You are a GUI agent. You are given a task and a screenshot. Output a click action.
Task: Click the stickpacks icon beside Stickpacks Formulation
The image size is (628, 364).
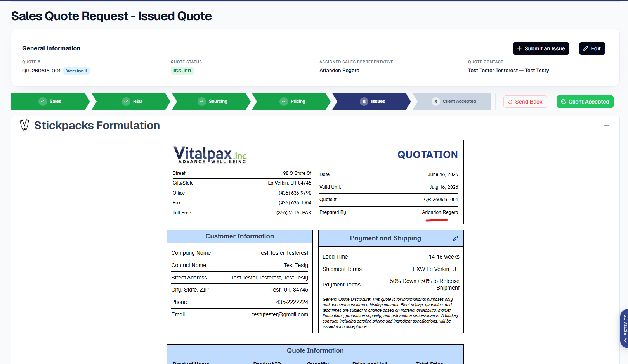tap(24, 125)
